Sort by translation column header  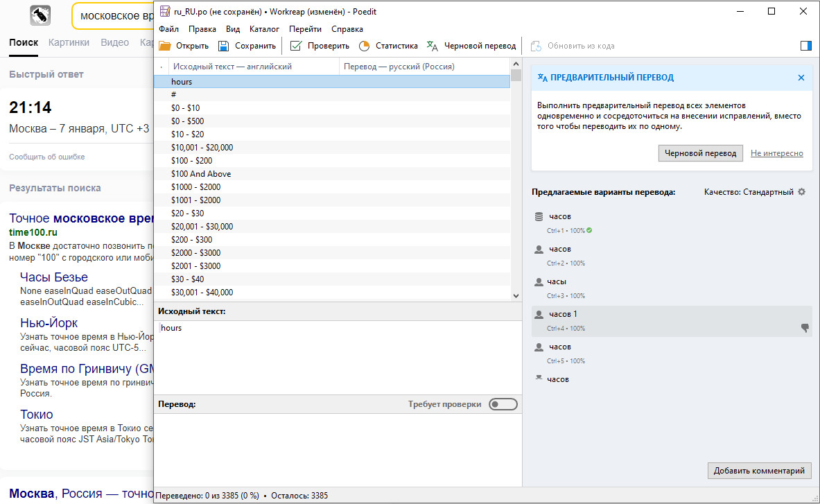[399, 67]
